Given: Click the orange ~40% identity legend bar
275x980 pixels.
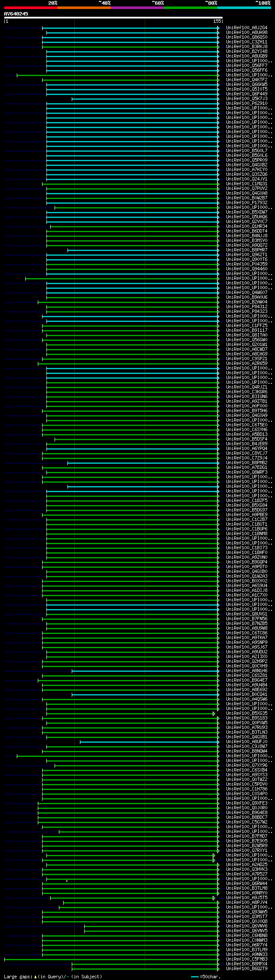Looking at the screenshot, I should pyautogui.click(x=84, y=8).
